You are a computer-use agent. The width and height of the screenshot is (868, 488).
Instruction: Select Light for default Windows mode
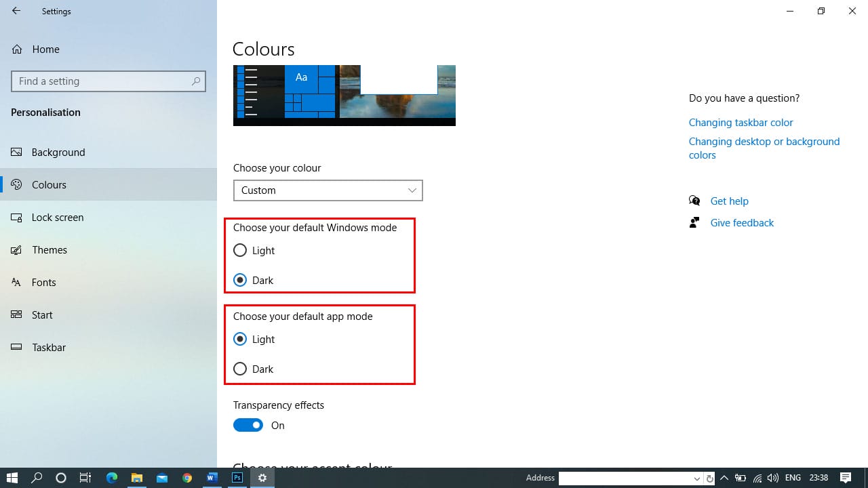coord(240,251)
